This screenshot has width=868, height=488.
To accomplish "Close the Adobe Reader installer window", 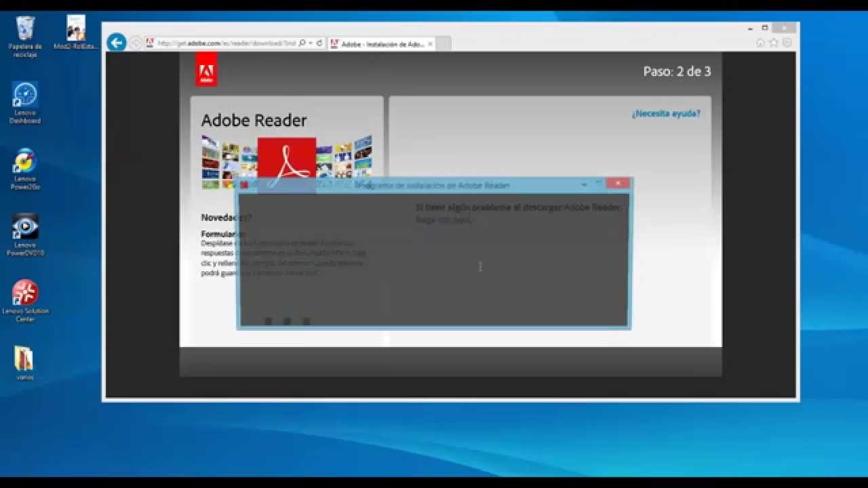I will click(618, 184).
